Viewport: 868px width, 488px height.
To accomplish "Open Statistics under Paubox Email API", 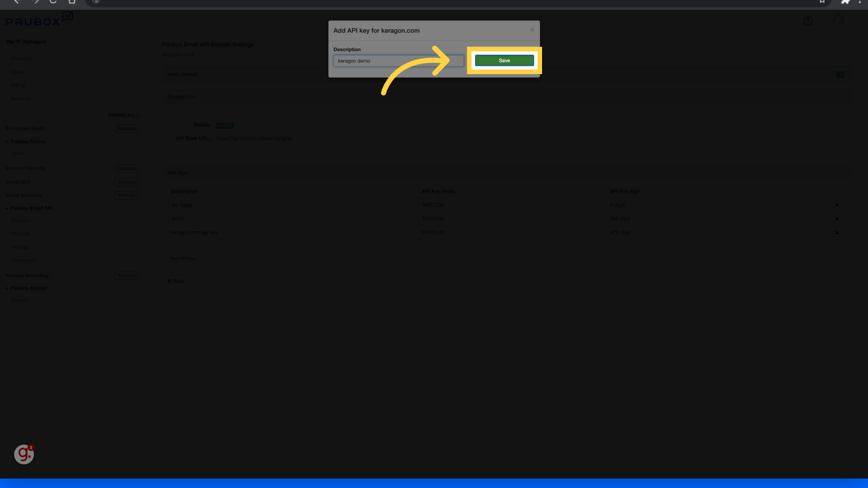I will pos(21,220).
